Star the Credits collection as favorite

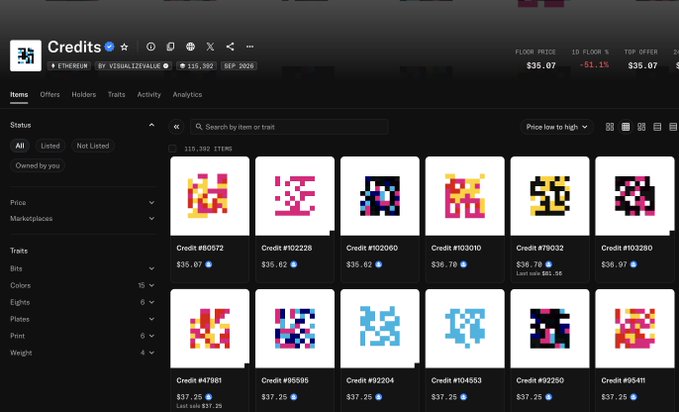click(124, 47)
